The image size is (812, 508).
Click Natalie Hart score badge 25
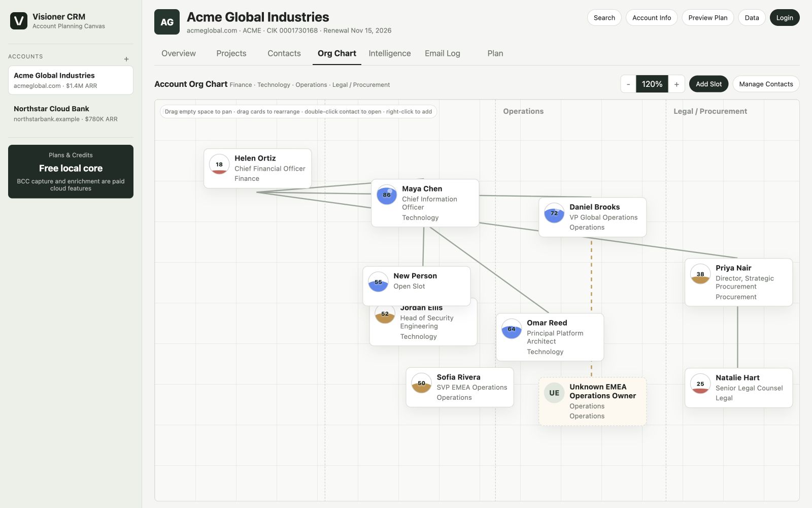700,384
